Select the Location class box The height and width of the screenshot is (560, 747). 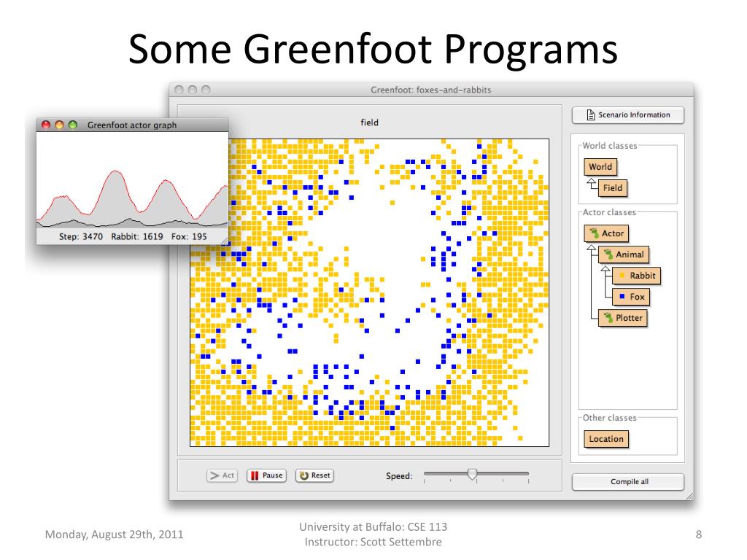click(x=606, y=439)
